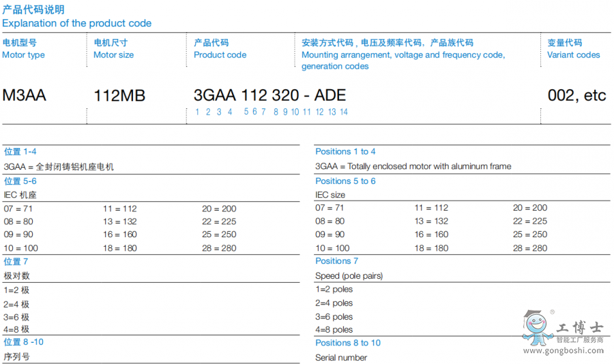The image size is (614, 364).
Task: Select the 'Motor type' column header
Action: pyautogui.click(x=23, y=55)
